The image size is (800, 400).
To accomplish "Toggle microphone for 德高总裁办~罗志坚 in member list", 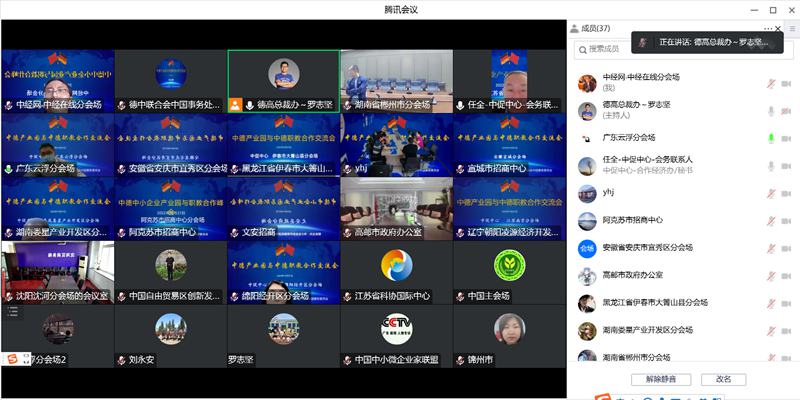I will point(770,110).
